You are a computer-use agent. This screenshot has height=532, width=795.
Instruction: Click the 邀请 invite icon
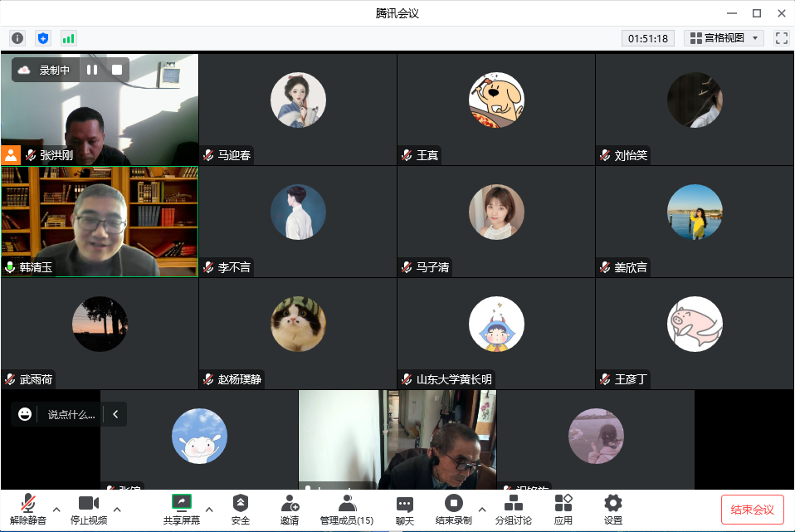point(290,509)
